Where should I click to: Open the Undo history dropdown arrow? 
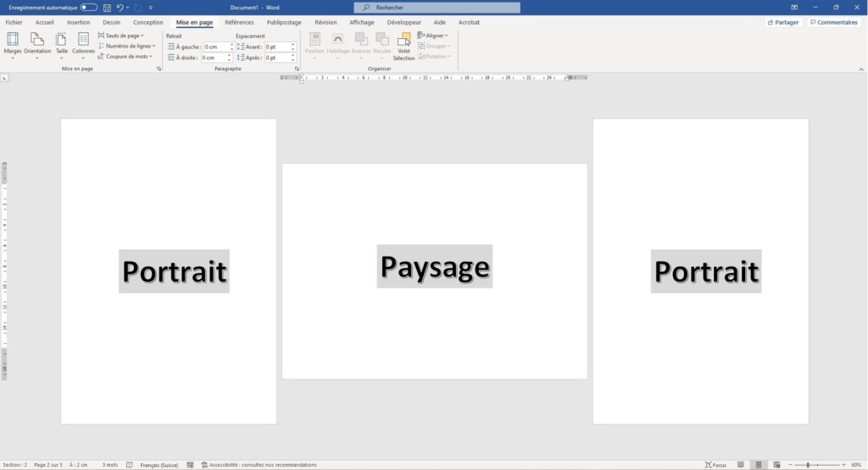click(x=127, y=8)
